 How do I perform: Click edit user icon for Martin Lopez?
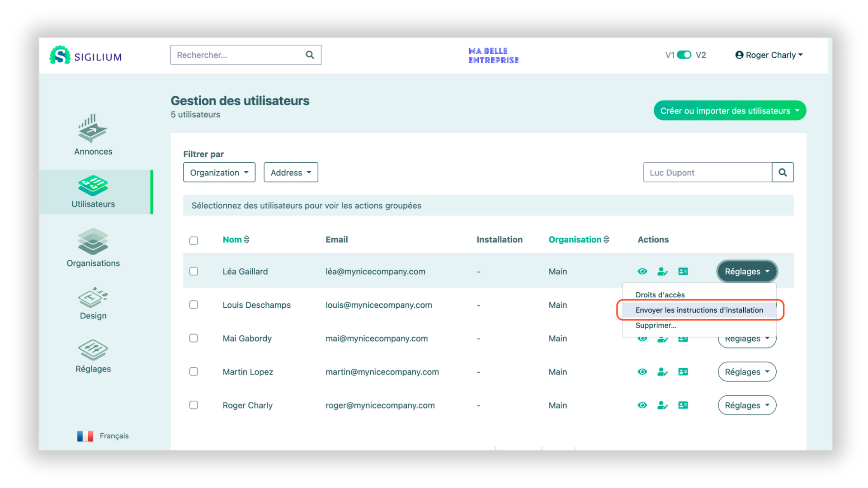(x=662, y=372)
